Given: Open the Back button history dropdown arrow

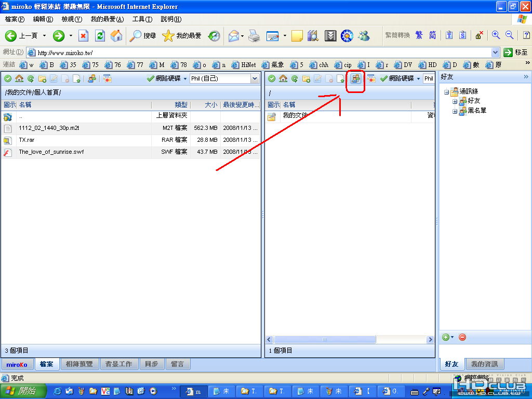Looking at the screenshot, I should 45,36.
